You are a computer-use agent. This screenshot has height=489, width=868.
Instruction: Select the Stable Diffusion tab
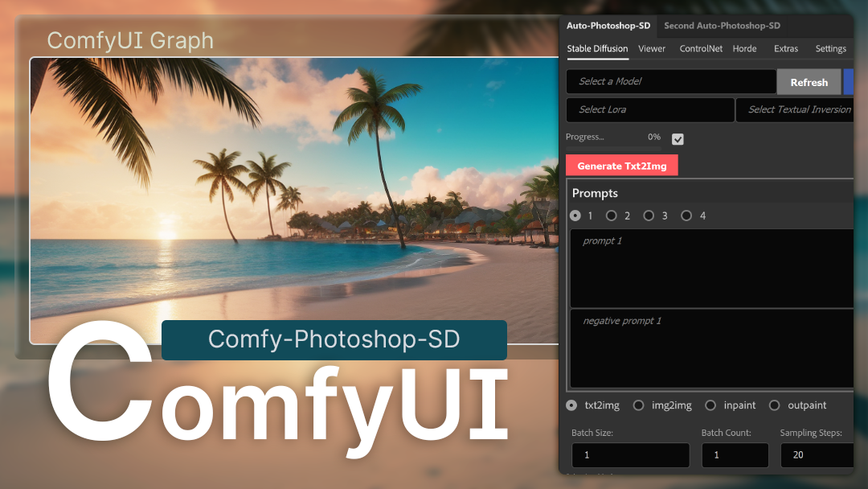597,48
